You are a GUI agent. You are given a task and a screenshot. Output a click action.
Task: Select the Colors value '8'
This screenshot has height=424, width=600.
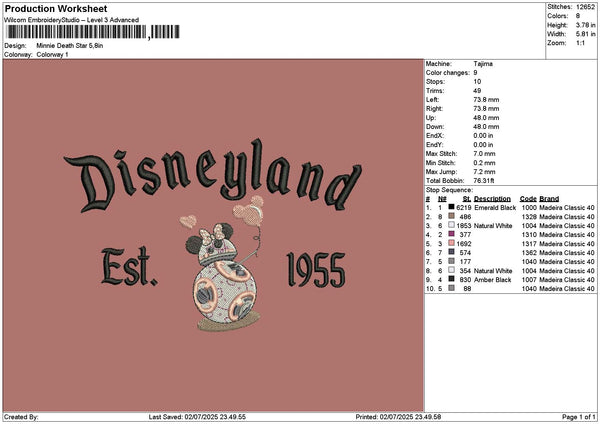[578, 16]
